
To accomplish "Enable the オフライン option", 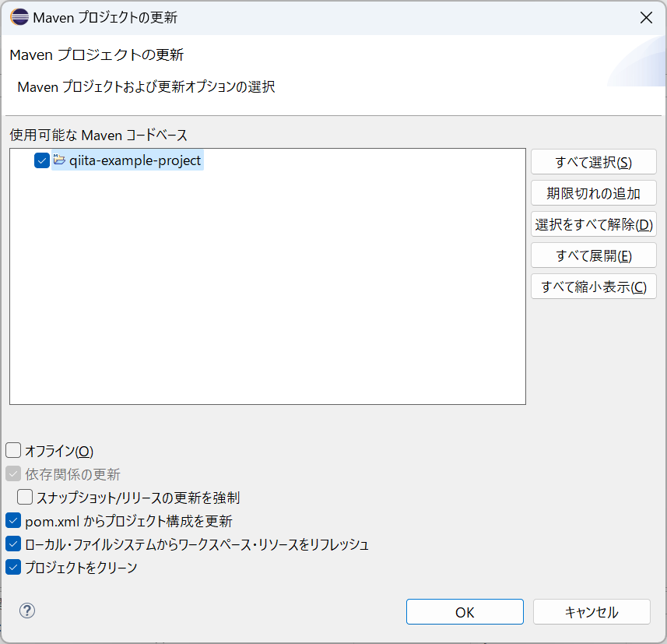I will [x=13, y=450].
